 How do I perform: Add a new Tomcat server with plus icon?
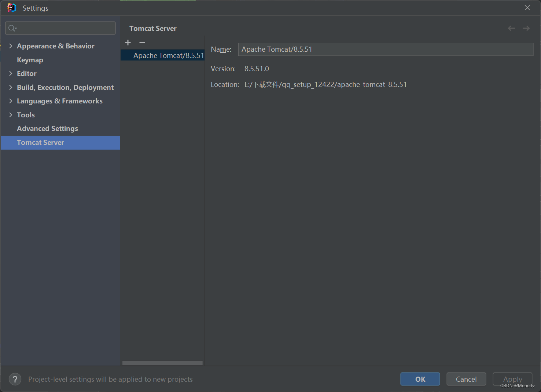(x=128, y=43)
